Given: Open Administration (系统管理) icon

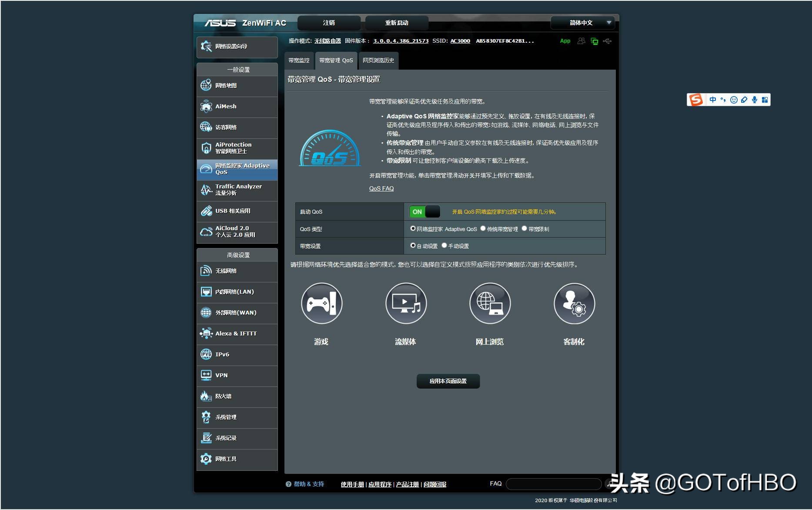Looking at the screenshot, I should pos(206,417).
